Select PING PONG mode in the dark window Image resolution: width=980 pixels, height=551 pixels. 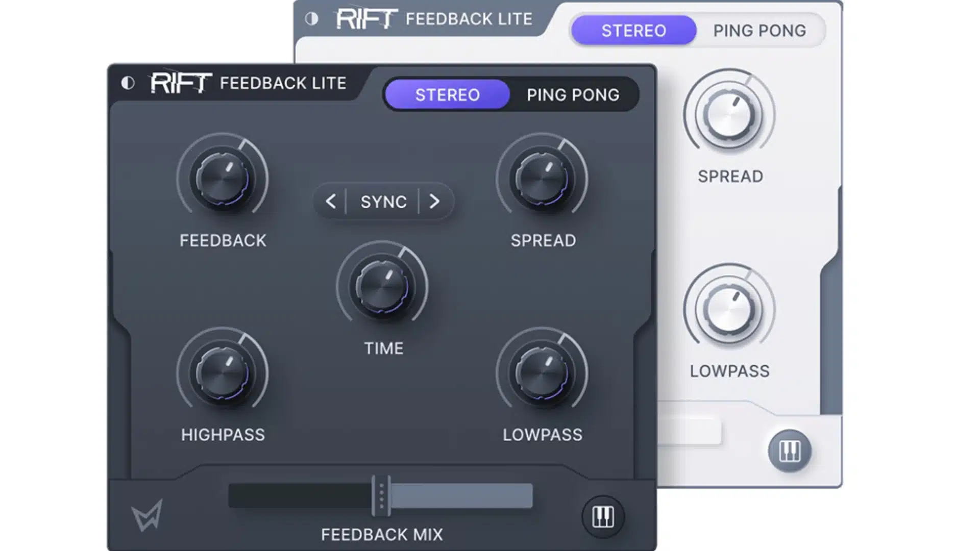click(x=573, y=95)
